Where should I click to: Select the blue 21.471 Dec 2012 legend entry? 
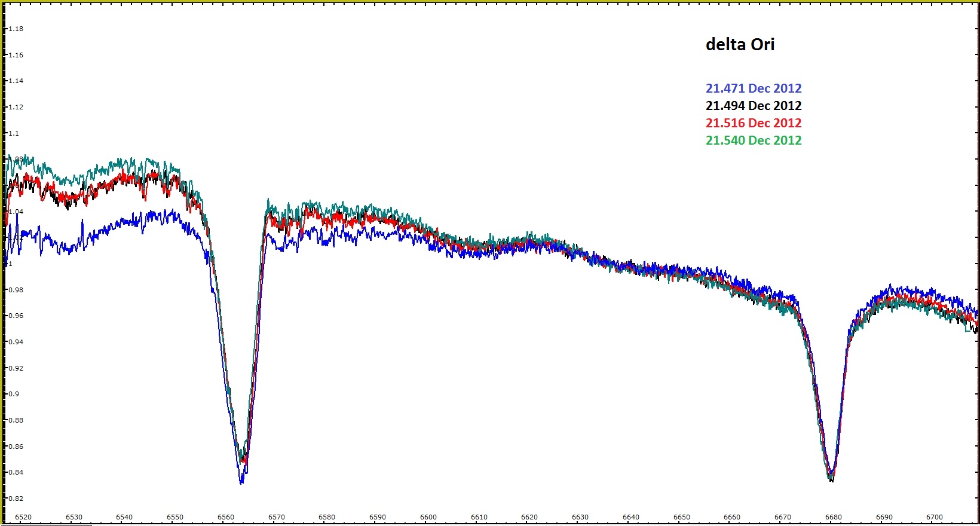click(753, 88)
